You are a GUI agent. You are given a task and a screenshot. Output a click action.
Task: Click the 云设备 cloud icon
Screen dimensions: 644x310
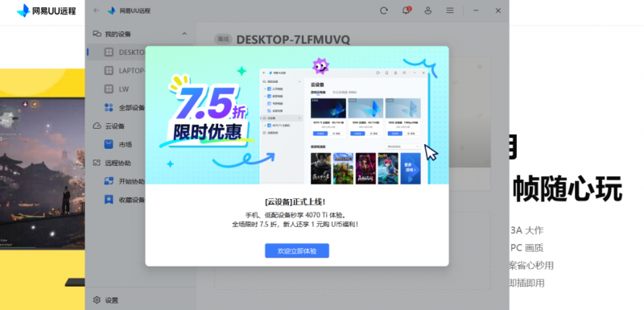tap(97, 126)
